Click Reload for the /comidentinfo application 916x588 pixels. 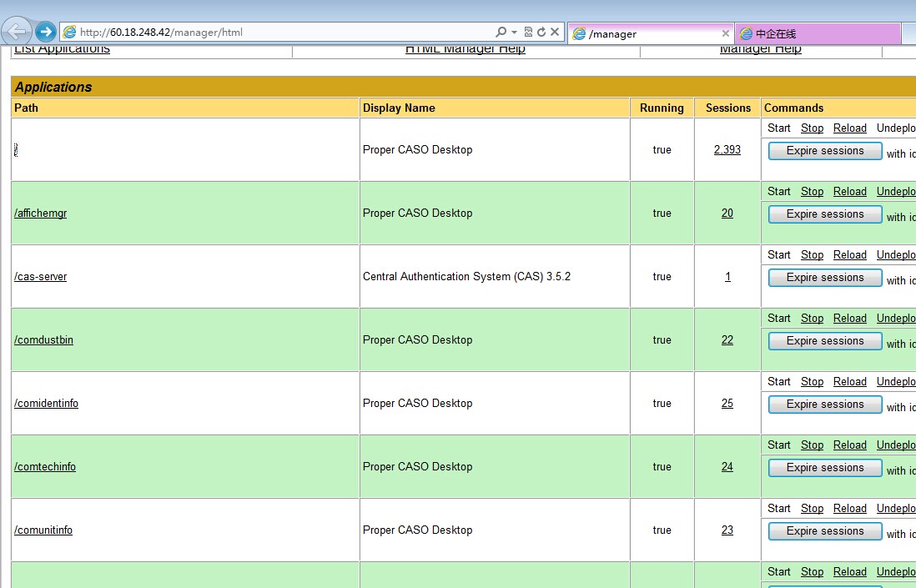click(849, 382)
